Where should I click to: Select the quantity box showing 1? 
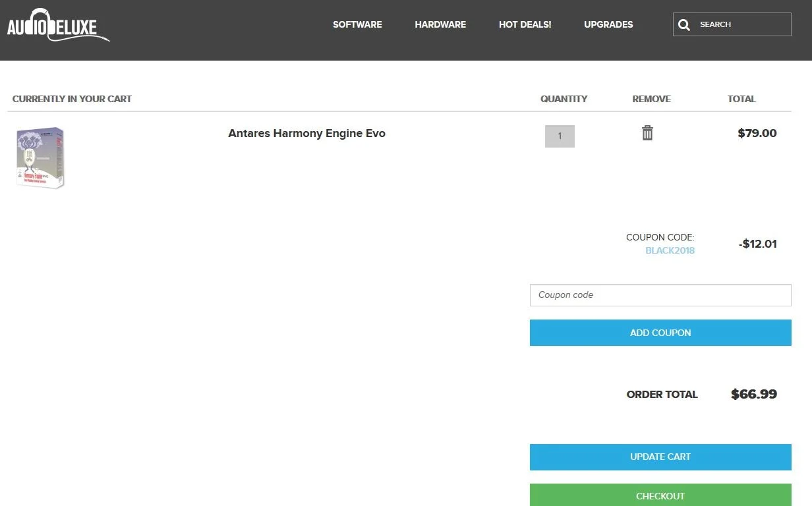coord(560,136)
